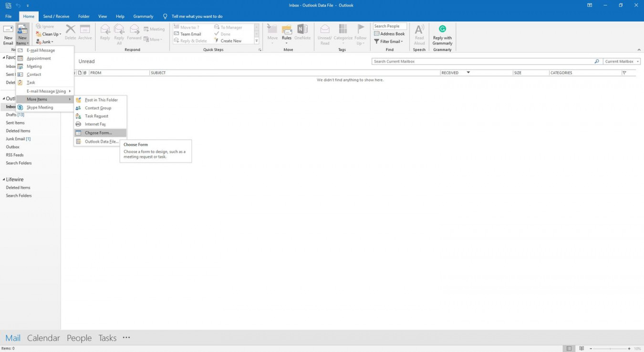Open the New Items dropdown button

point(22,34)
